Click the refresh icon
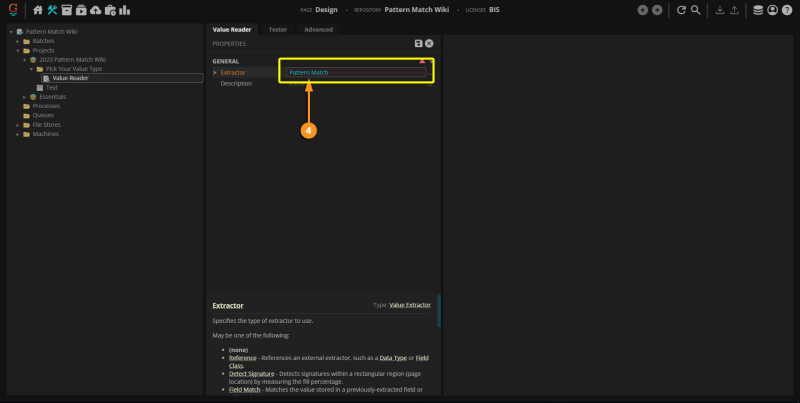Screen dimensions: 800x403 click(x=681, y=10)
